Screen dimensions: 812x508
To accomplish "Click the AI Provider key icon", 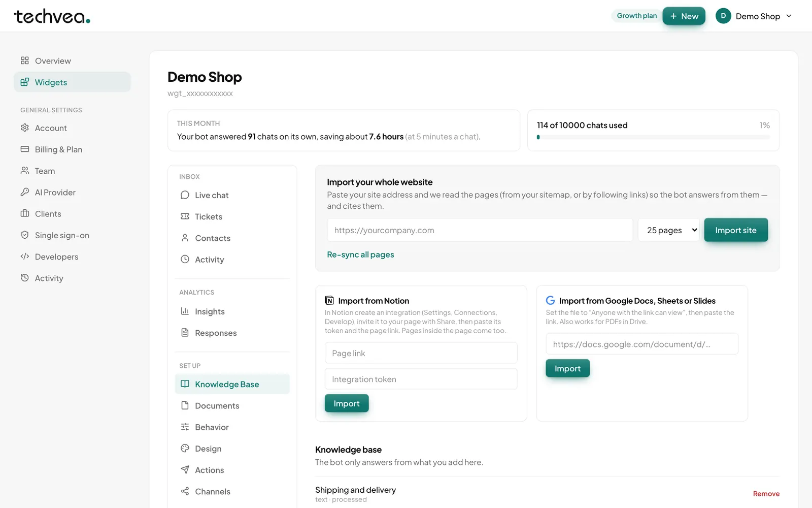I will tap(24, 192).
